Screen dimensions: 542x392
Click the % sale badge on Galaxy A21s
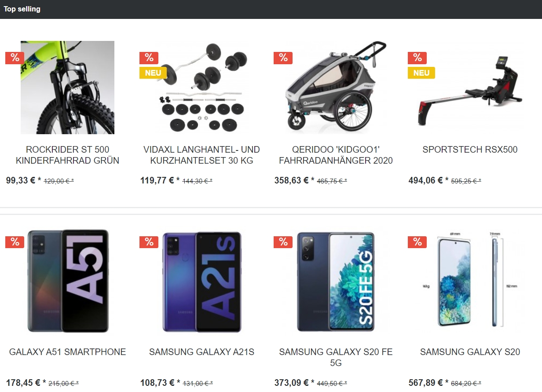[149, 242]
